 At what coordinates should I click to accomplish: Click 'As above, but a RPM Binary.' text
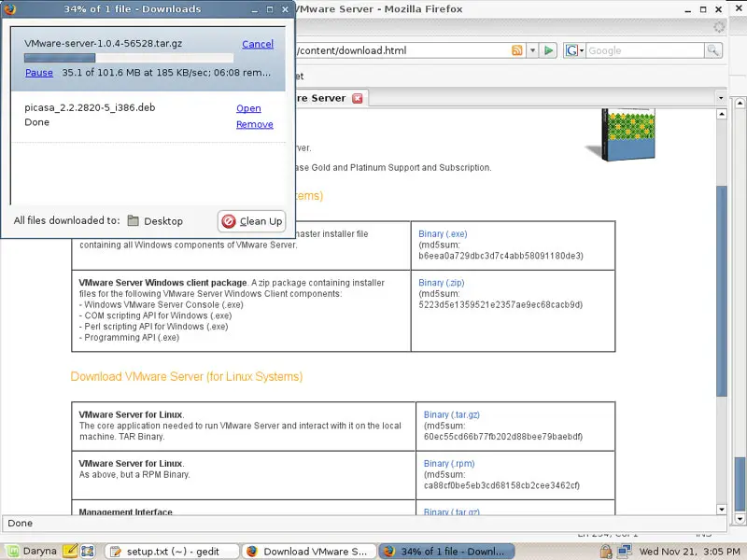pos(134,475)
